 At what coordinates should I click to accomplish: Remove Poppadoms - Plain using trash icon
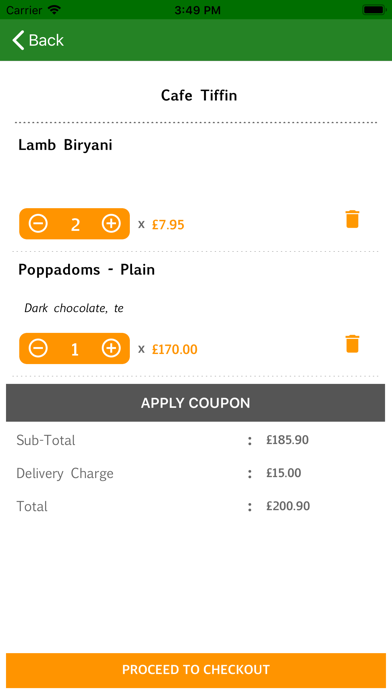coord(352,344)
